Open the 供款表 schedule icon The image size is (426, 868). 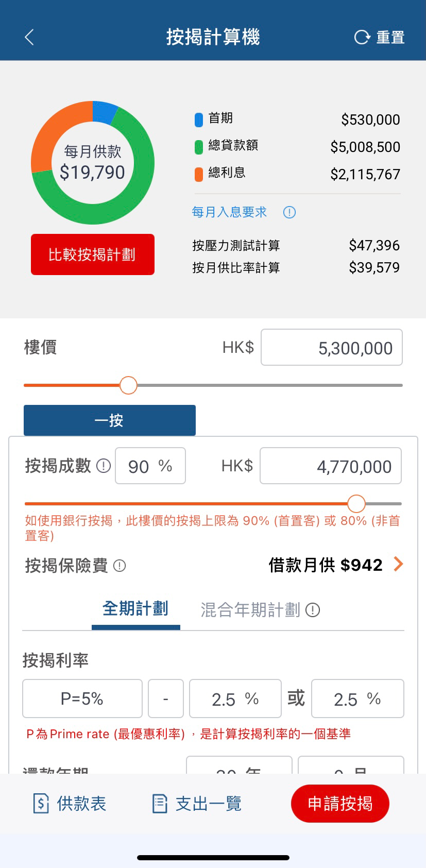41,803
